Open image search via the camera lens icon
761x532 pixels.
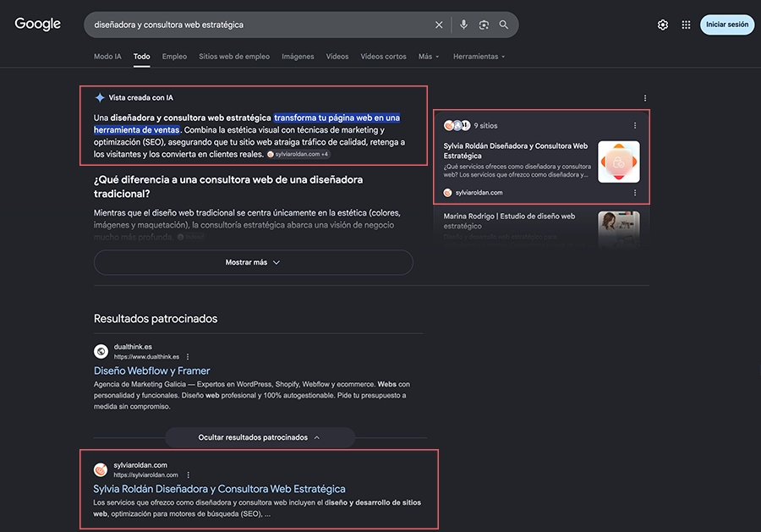(484, 25)
